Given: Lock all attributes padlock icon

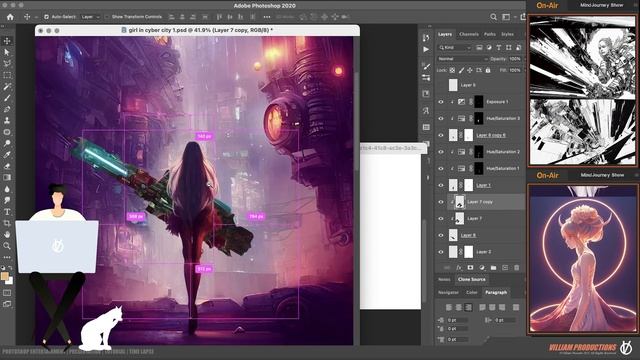Looking at the screenshot, I should click(x=488, y=70).
